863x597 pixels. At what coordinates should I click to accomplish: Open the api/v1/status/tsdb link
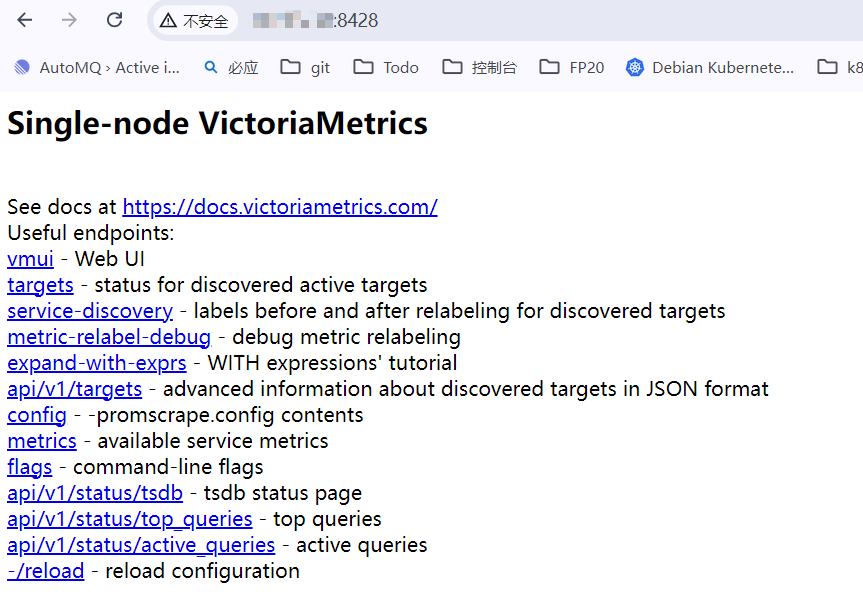95,493
